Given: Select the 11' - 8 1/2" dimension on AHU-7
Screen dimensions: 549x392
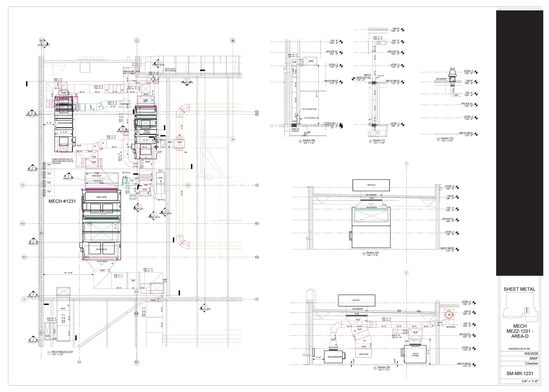Looking at the screenshot, I should point(102,214).
